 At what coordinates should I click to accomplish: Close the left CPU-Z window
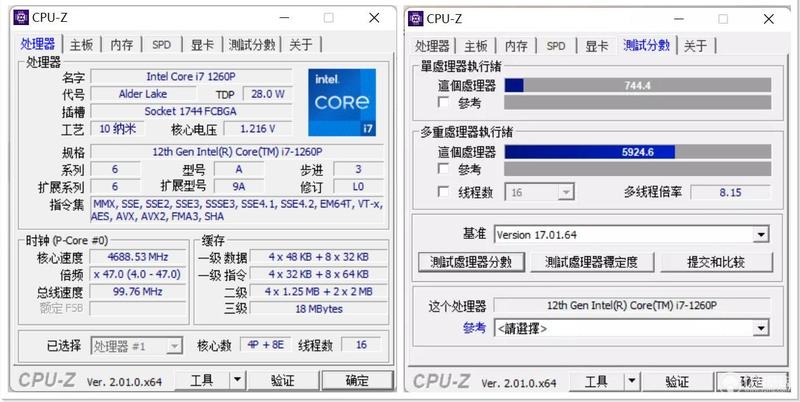(x=374, y=18)
